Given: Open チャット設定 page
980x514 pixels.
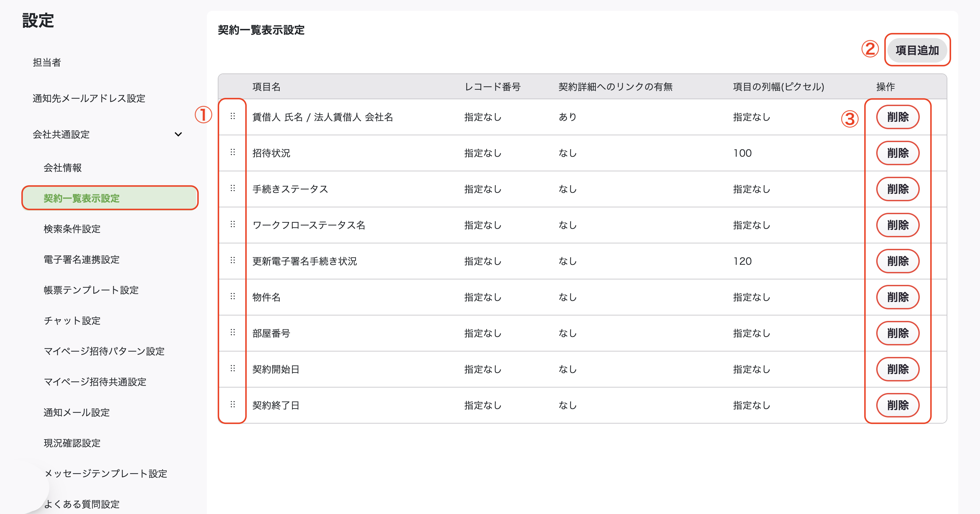Looking at the screenshot, I should pos(72,321).
